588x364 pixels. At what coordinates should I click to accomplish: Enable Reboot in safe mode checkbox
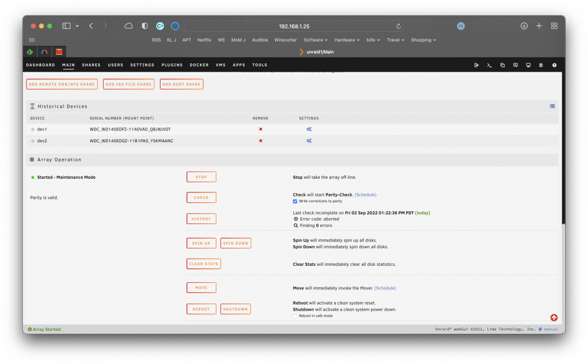point(295,316)
